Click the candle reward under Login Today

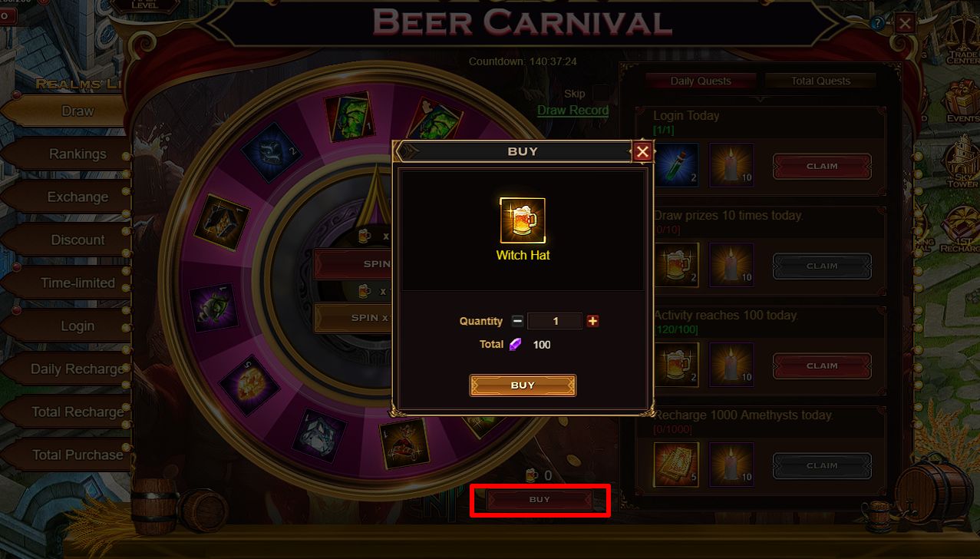[731, 165]
